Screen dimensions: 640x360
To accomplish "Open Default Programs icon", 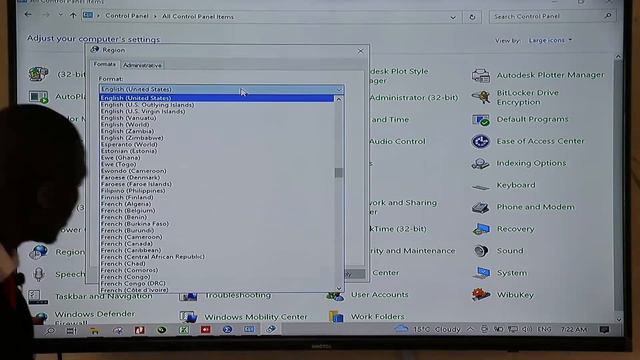I will coord(480,120).
